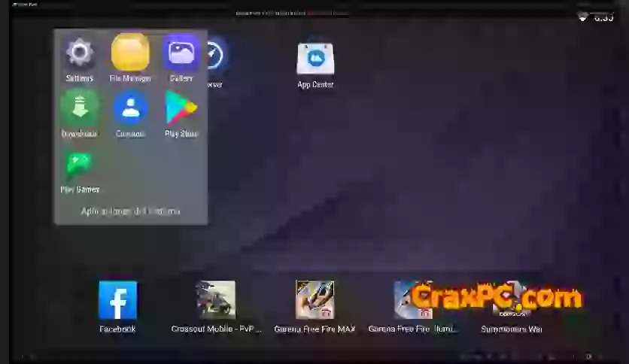Click the notification text in top bar
The image size is (629, 364).
tap(292, 13)
